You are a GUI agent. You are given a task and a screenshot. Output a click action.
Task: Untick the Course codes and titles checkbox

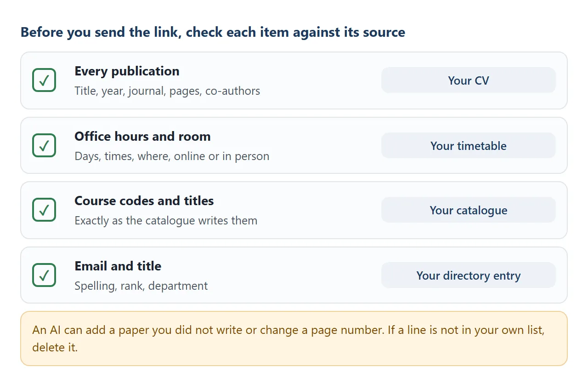point(44,210)
